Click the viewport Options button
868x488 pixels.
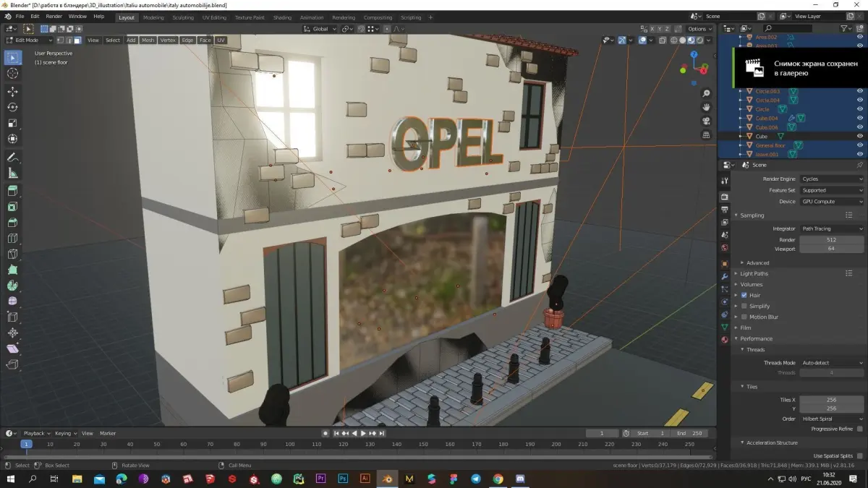699,29
